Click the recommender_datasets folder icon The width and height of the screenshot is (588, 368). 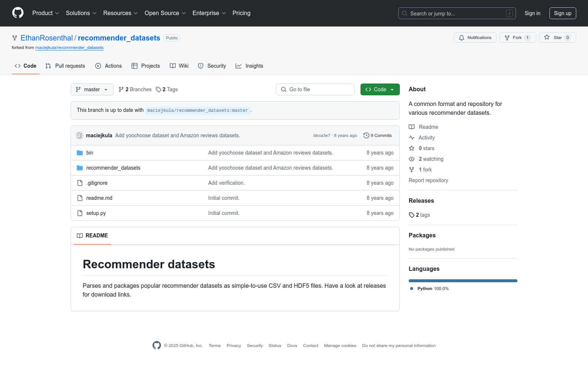pos(80,168)
